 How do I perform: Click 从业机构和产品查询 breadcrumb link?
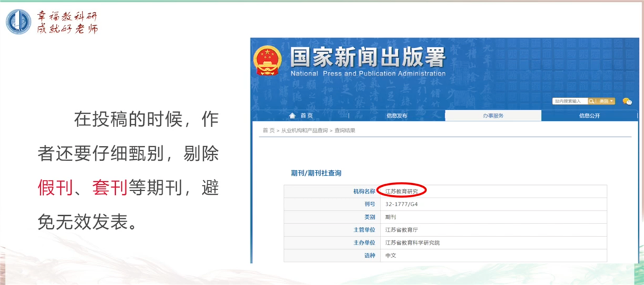pyautogui.click(x=304, y=131)
